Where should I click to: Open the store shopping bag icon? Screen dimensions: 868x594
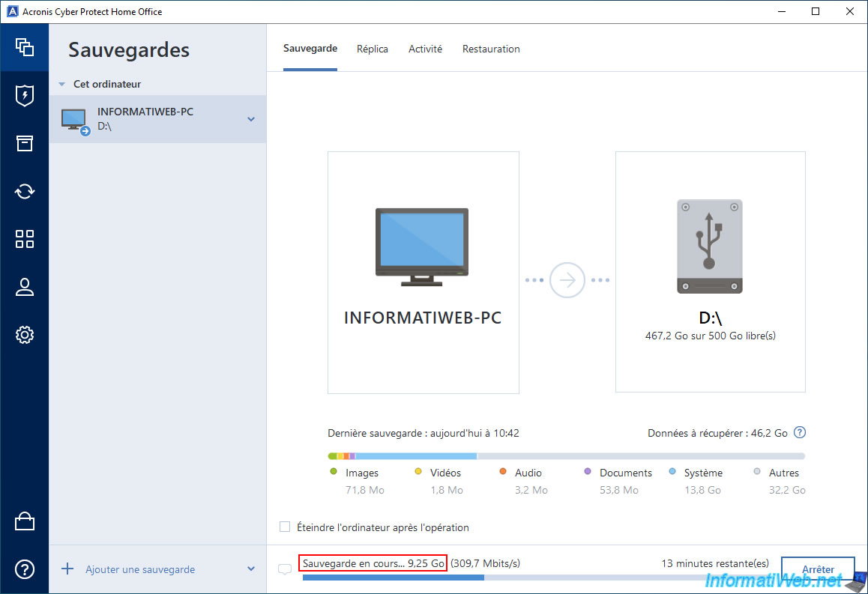(x=24, y=521)
